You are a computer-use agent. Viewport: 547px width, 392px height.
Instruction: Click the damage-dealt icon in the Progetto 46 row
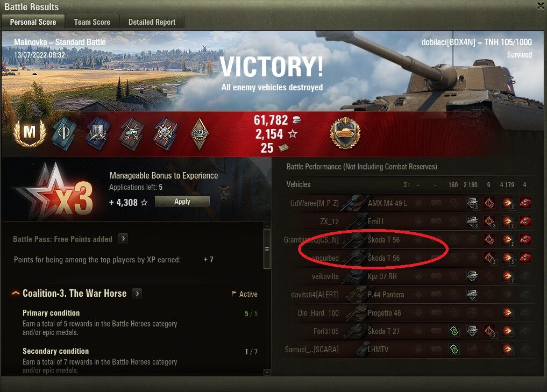coord(507,312)
